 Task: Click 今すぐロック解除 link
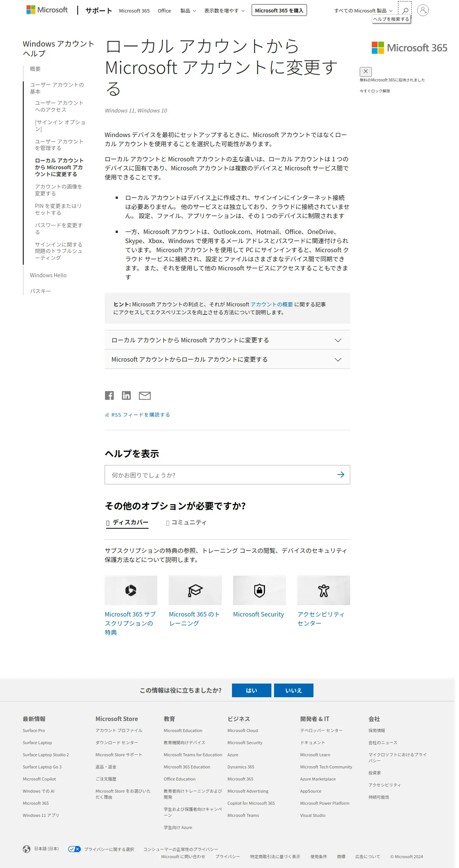(x=375, y=91)
